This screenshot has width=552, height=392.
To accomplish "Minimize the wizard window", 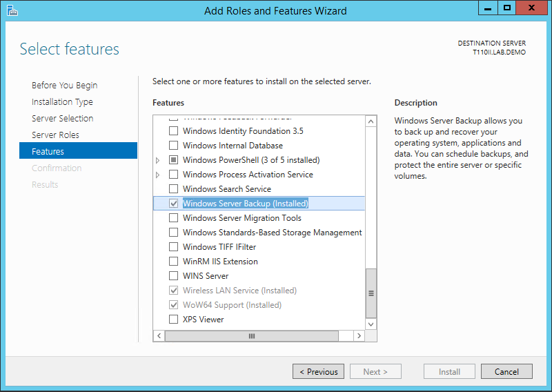I will 489,8.
